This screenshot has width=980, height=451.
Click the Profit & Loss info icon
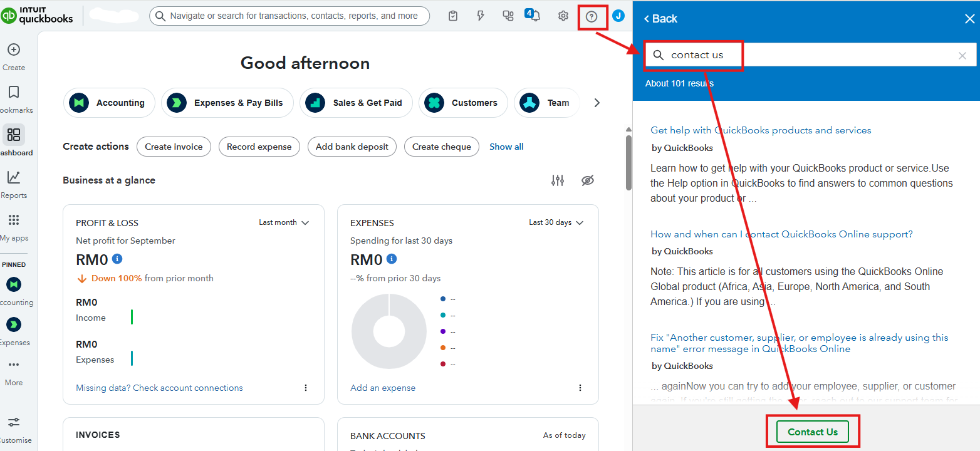coord(117,259)
